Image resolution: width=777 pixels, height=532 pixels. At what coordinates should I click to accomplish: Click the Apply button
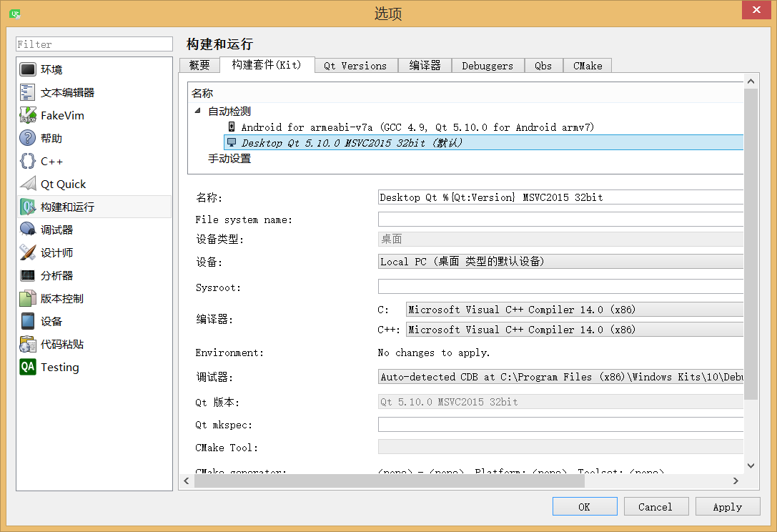(x=728, y=506)
